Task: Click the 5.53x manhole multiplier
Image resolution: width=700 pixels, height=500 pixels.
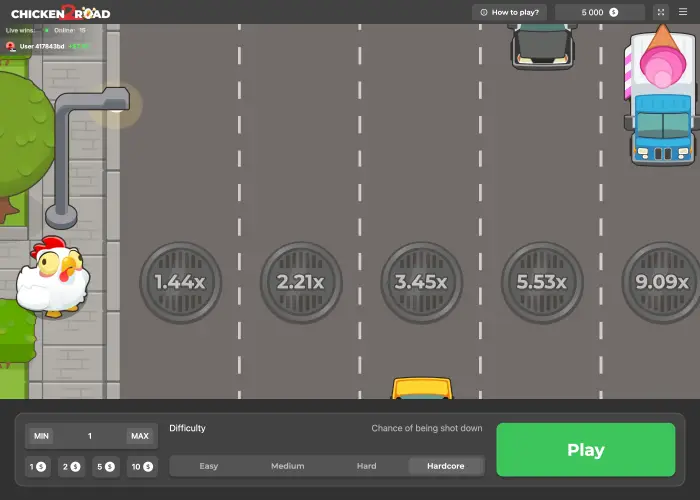Action: pyautogui.click(x=542, y=282)
